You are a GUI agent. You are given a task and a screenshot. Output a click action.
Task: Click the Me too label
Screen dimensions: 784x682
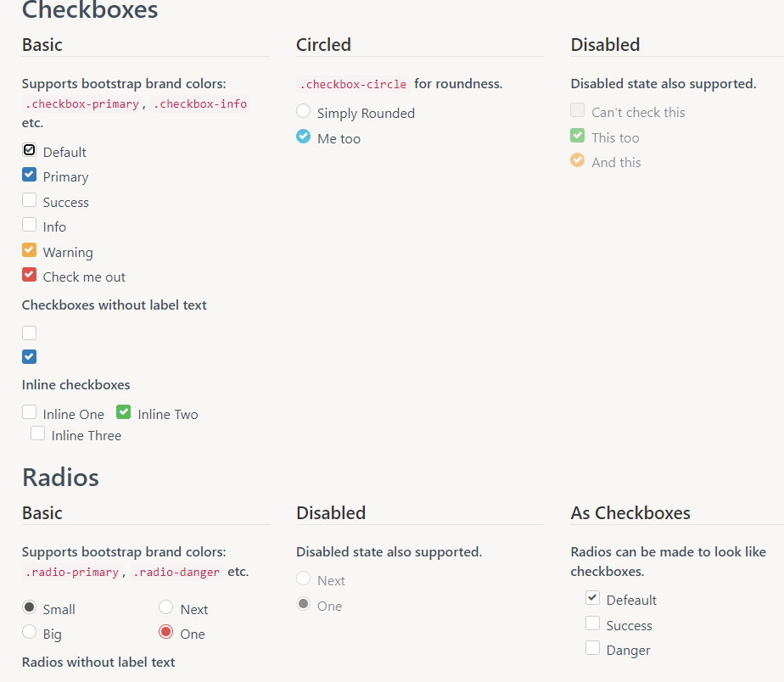(x=339, y=138)
